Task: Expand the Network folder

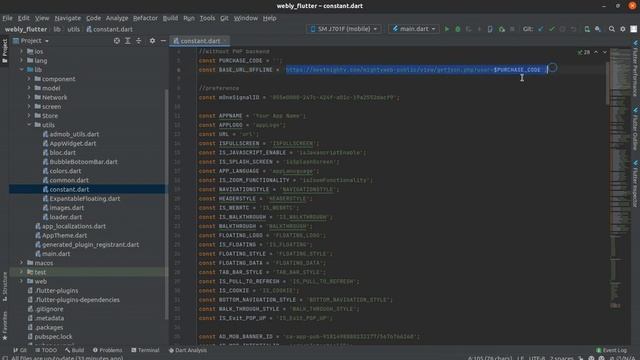Action: pos(29,97)
